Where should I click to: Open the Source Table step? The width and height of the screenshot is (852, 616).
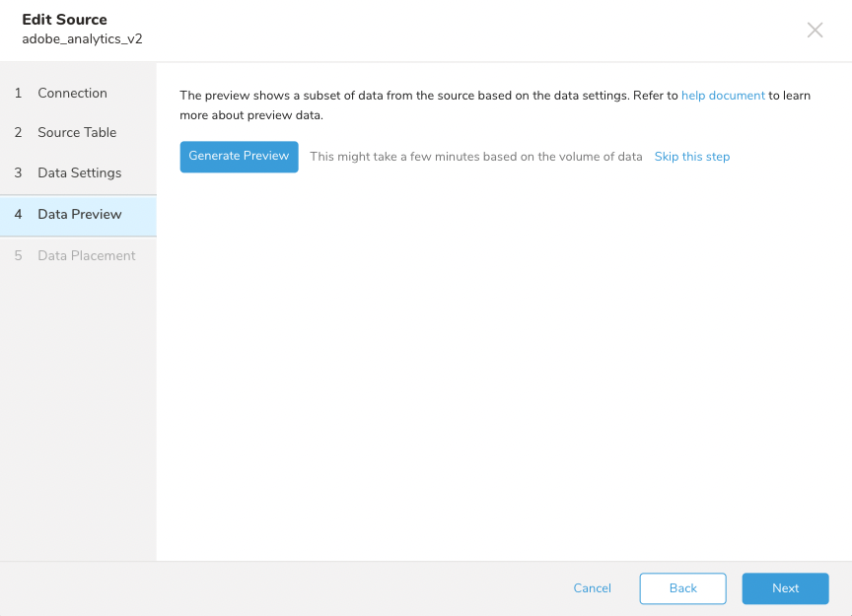[77, 132]
